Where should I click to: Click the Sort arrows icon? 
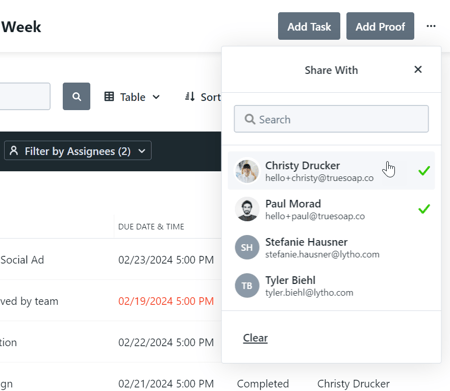[190, 97]
